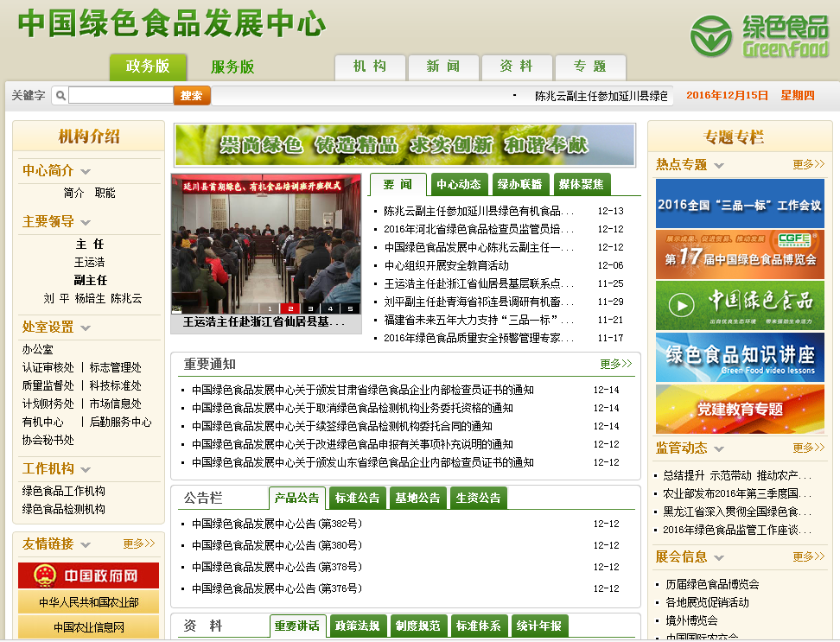Click the orange 搜索 button
Screen dimensions: 840x642
[x=192, y=95]
